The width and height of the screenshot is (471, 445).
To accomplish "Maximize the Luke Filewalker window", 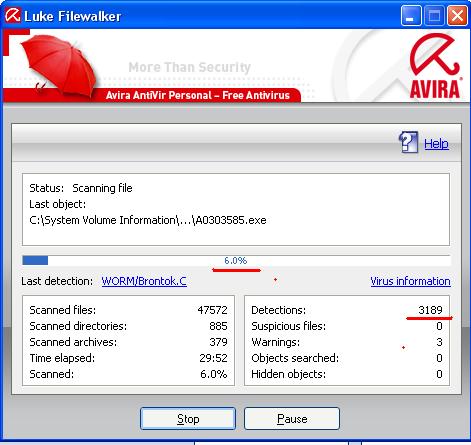I will click(x=434, y=15).
